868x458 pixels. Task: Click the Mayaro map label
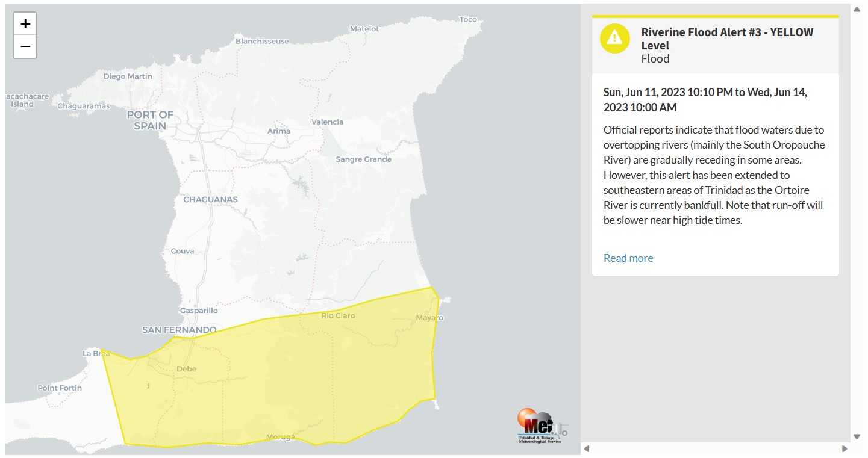point(429,317)
